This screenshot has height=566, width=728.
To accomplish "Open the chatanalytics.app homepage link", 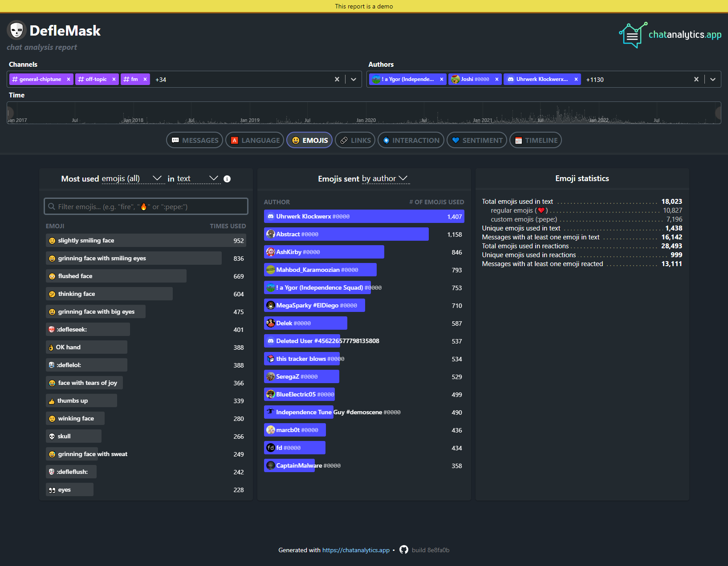I will [356, 550].
